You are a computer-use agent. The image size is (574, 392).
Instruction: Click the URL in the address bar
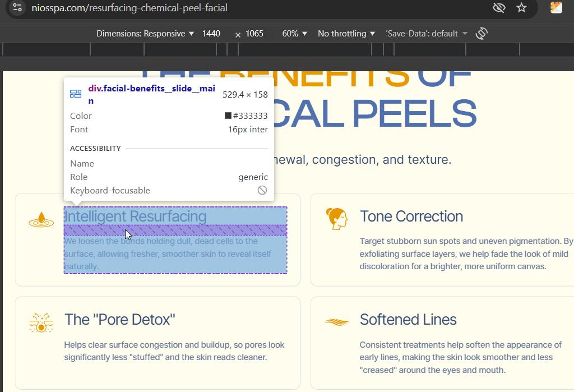129,8
